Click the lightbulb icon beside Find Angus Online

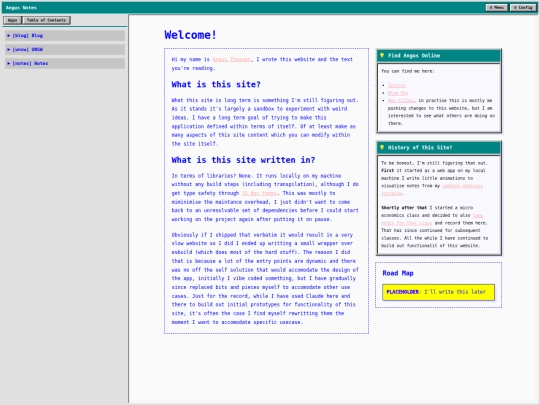click(382, 55)
